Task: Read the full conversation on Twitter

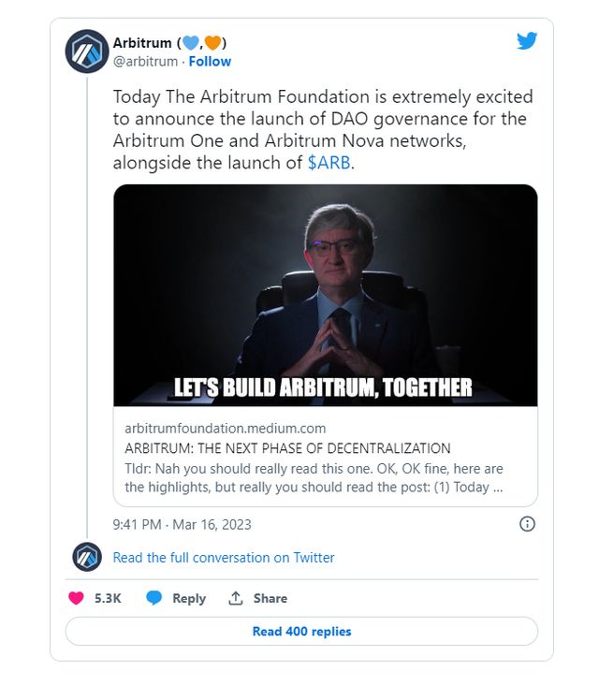Action: click(223, 557)
